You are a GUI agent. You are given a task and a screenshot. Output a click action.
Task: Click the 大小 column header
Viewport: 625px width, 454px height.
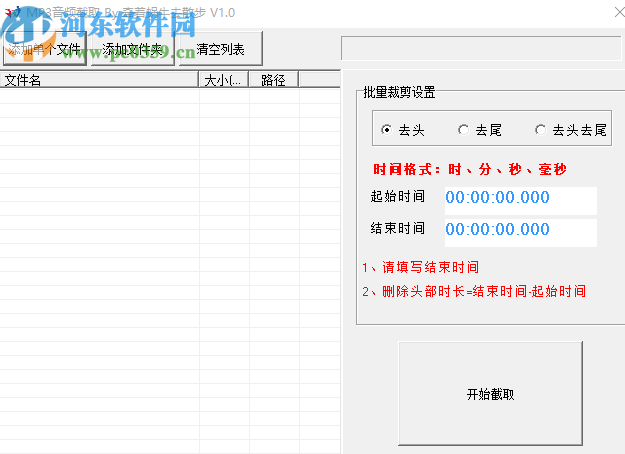[x=224, y=80]
